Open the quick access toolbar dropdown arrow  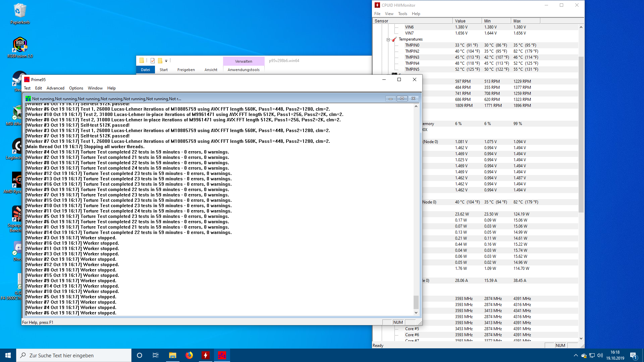coord(166,61)
